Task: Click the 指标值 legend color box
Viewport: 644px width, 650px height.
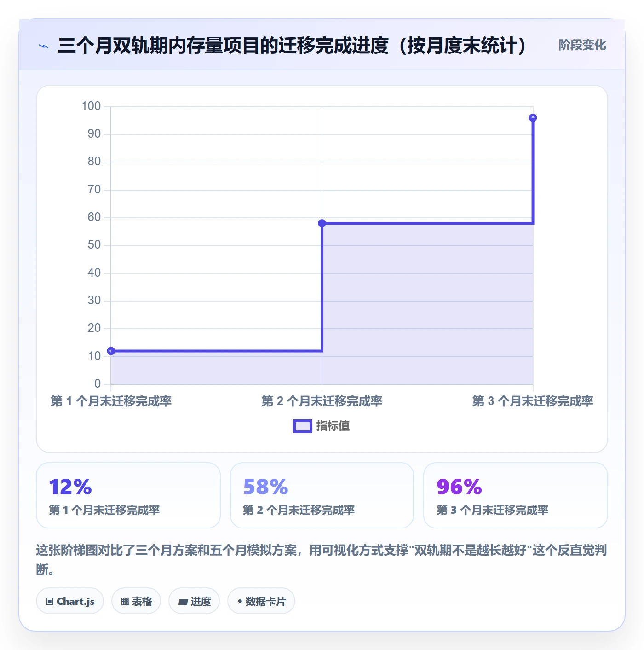Action: pyautogui.click(x=303, y=426)
